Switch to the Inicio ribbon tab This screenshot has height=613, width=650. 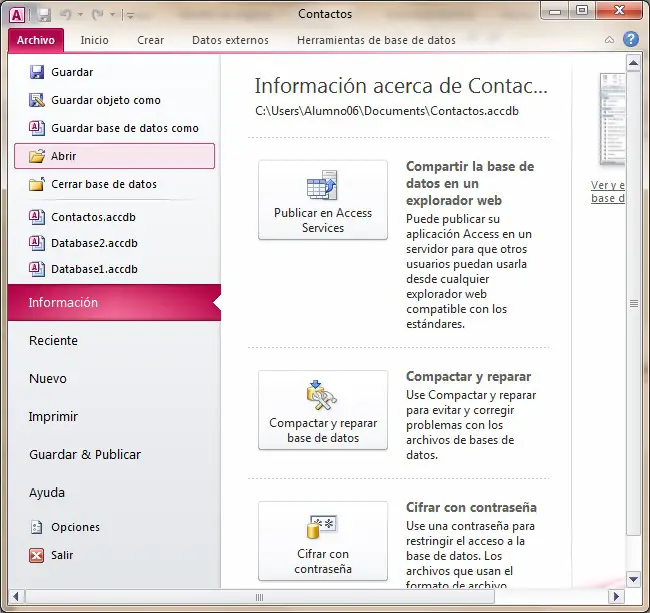pos(95,40)
